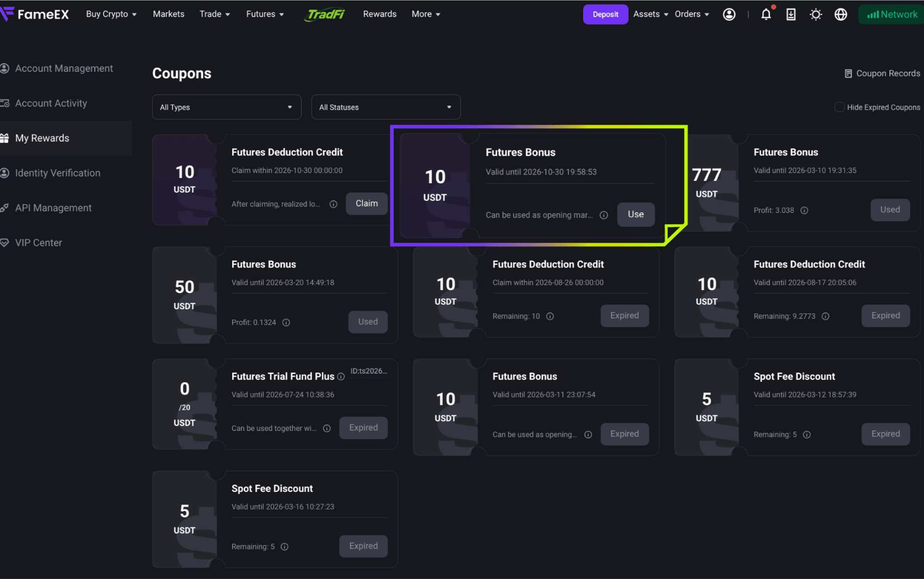Screen dimensions: 924x579
Task: Open the Markets menu item
Action: [169, 14]
